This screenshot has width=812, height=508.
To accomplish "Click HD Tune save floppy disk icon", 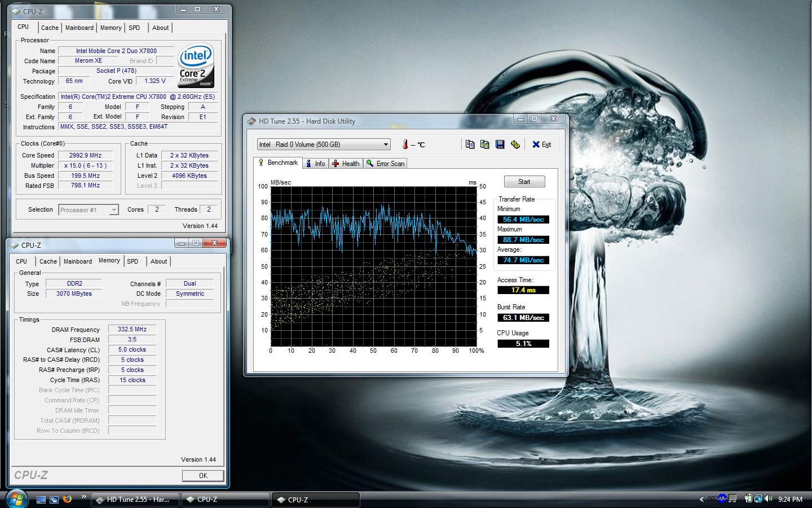I will 500,144.
